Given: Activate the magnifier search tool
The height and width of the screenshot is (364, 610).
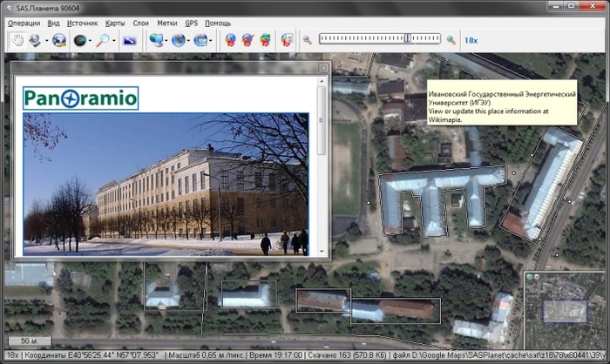Looking at the screenshot, I should 105,40.
